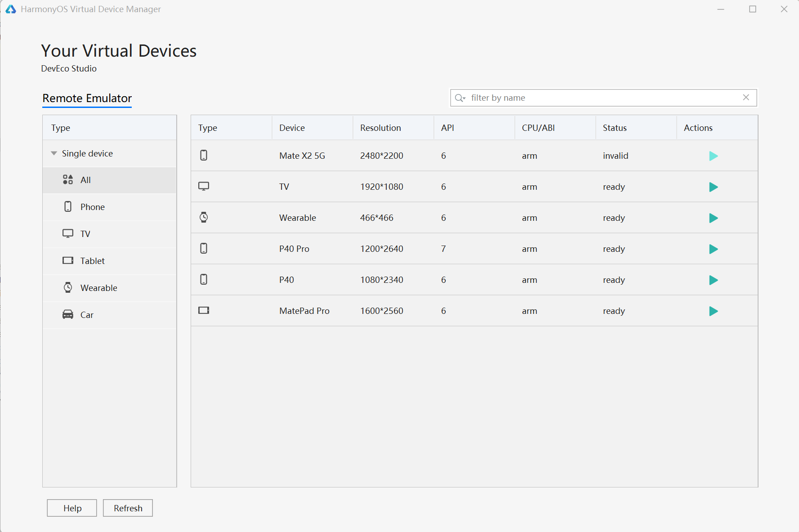Filter devices by Phone type
Viewport: 799px width, 532px height.
(109, 207)
